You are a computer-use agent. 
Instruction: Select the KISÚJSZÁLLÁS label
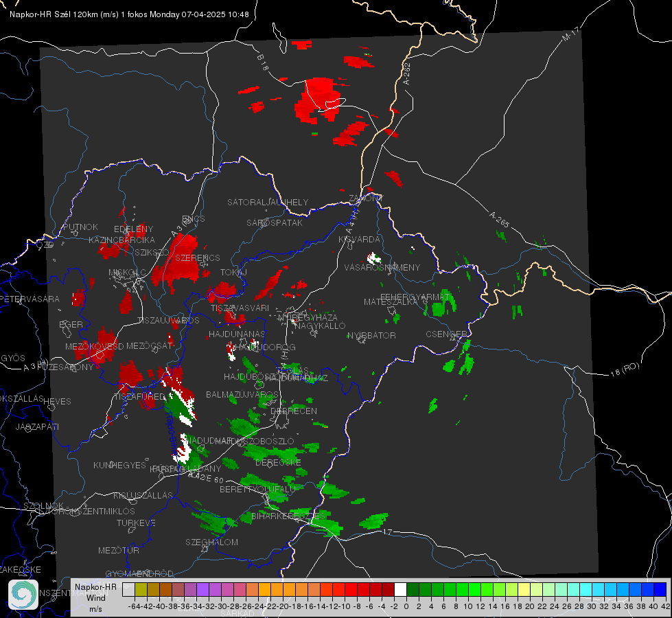point(143,495)
